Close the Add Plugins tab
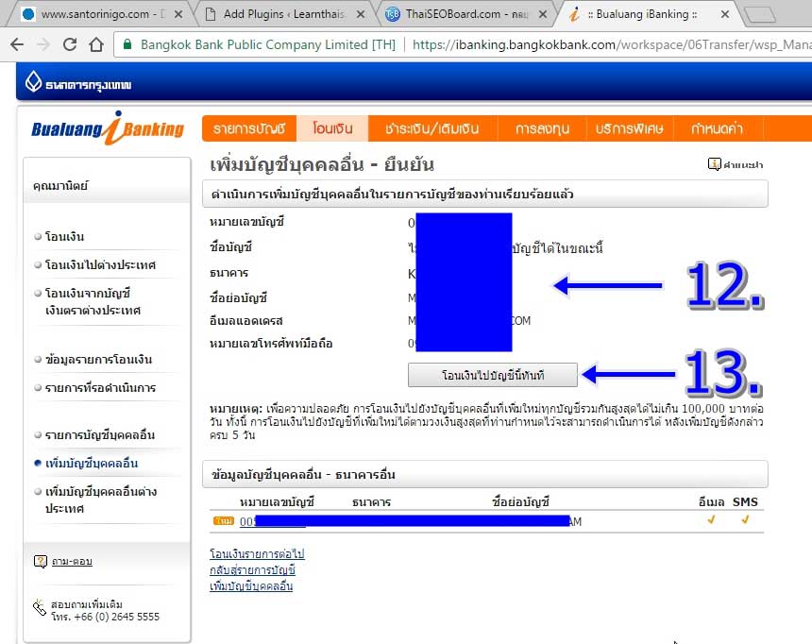Screen dimensions: 812x644 pyautogui.click(x=361, y=14)
